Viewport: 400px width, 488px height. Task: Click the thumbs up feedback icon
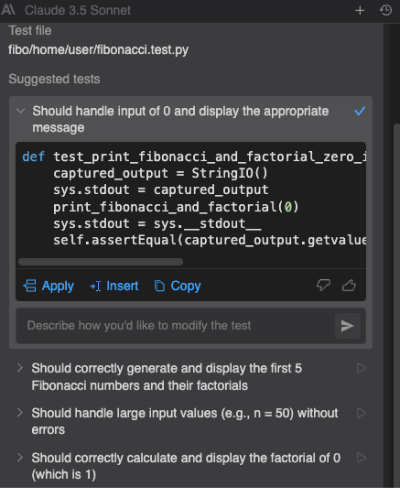[349, 285]
